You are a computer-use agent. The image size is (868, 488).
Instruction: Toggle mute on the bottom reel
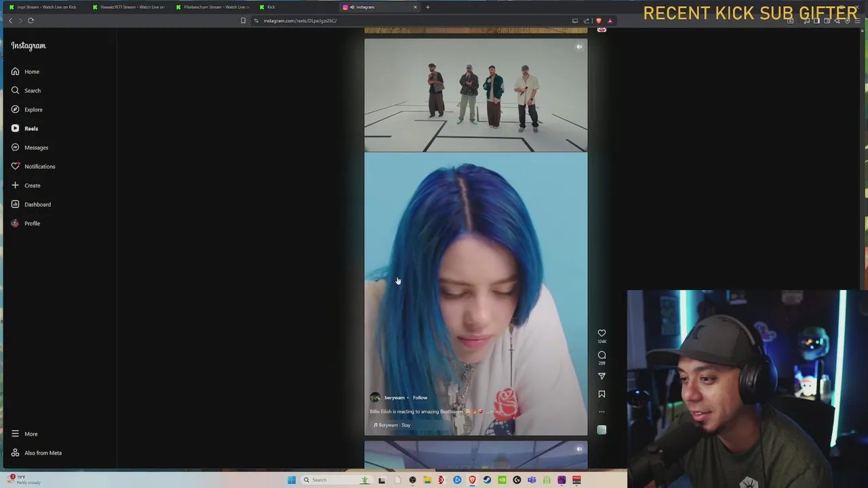tap(578, 449)
